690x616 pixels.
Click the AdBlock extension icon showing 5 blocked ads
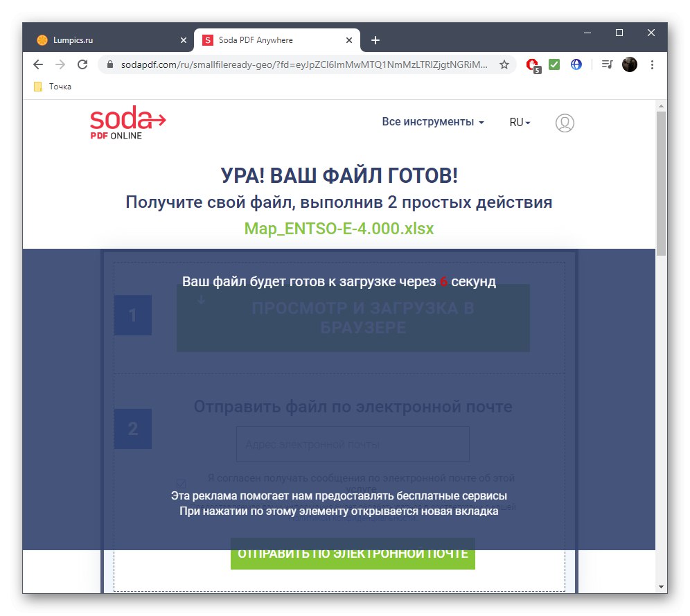pyautogui.click(x=533, y=64)
